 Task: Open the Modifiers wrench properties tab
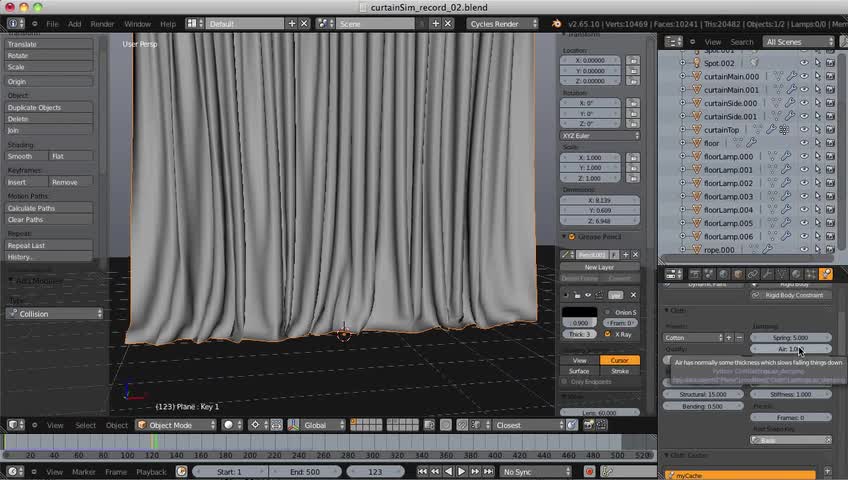click(x=767, y=274)
